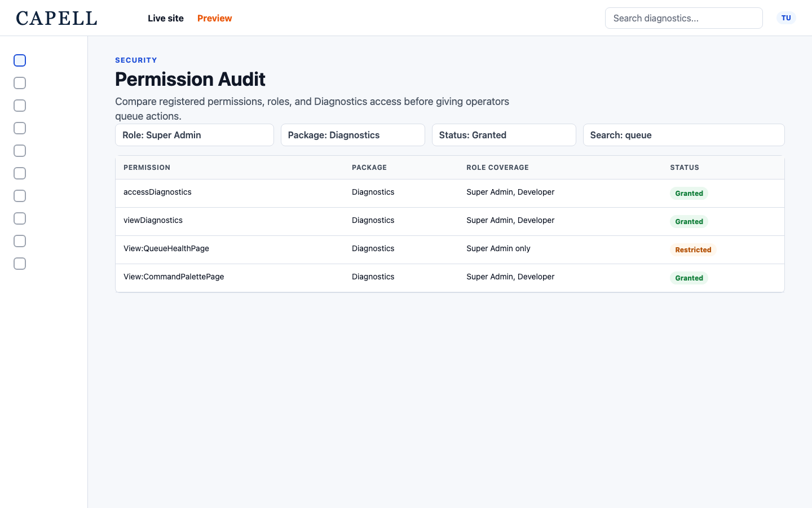
Task: Click the Diagnostics package cell for View:QueueHealthPage
Action: tap(373, 248)
